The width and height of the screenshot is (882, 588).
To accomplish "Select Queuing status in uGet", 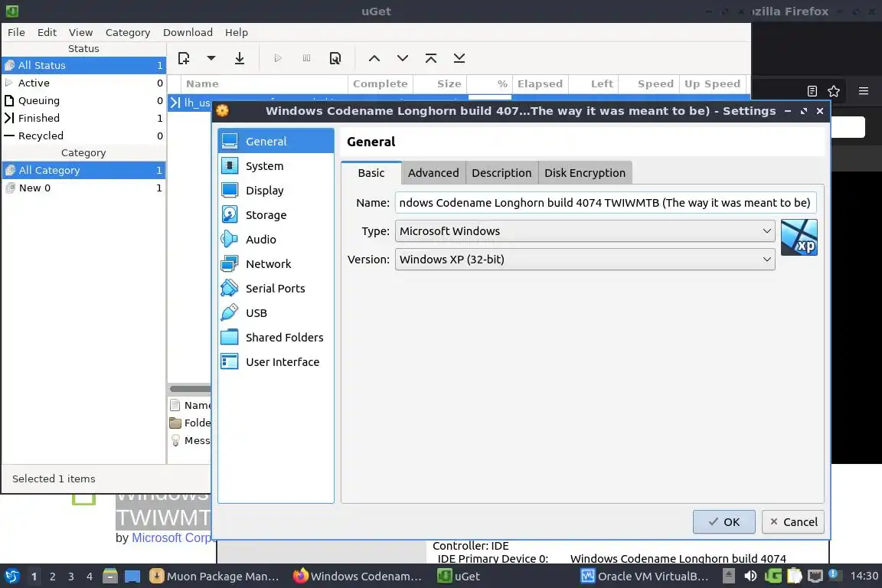I will [83, 101].
